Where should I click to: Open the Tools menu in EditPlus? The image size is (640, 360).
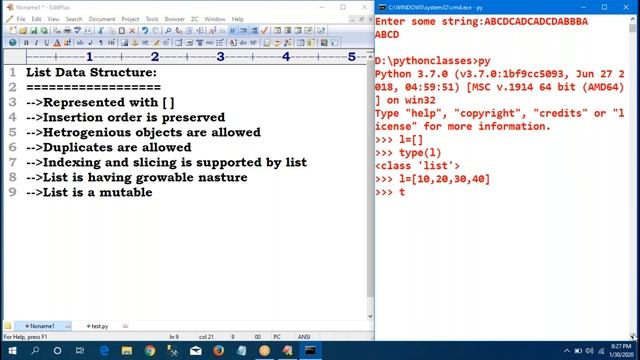(x=152, y=19)
